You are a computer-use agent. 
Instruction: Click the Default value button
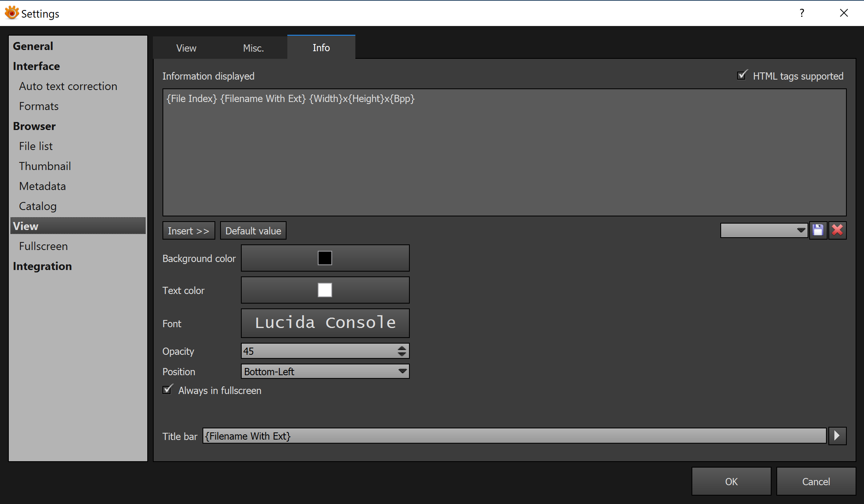pos(253,231)
